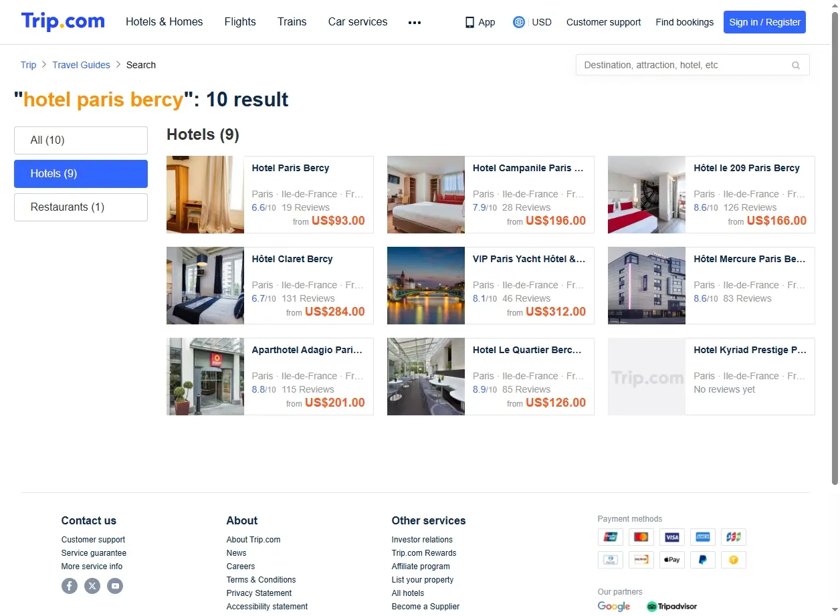840x616 pixels.
Task: Click the Visa payment icon
Action: click(672, 537)
